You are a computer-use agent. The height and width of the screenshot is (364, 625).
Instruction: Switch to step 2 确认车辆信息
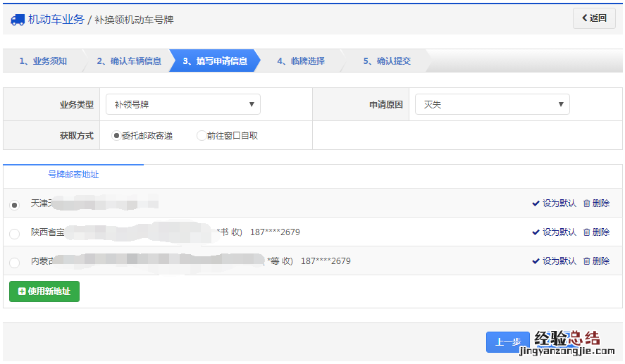click(129, 61)
